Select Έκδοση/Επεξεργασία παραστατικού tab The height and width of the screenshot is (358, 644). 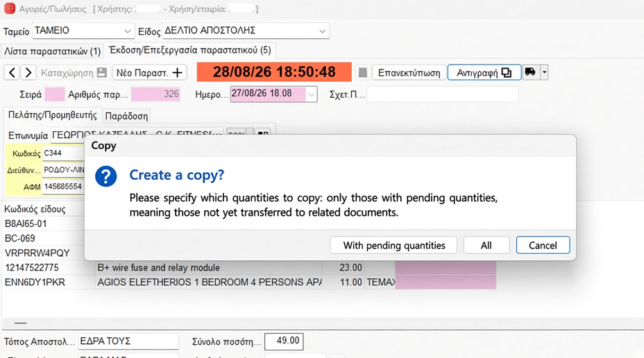click(190, 51)
